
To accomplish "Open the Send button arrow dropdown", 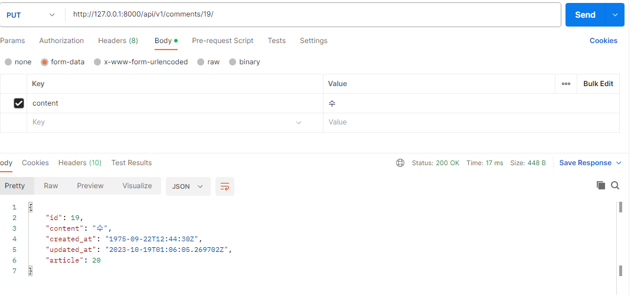I will click(615, 15).
